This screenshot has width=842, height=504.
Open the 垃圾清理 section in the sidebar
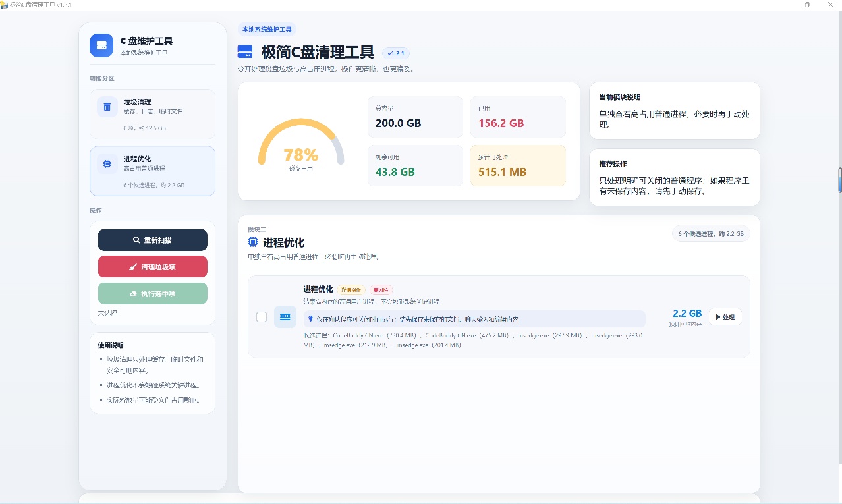coord(152,114)
